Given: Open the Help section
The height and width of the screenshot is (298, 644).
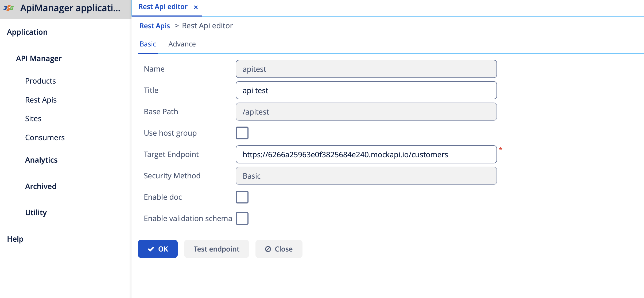Looking at the screenshot, I should click(x=15, y=239).
